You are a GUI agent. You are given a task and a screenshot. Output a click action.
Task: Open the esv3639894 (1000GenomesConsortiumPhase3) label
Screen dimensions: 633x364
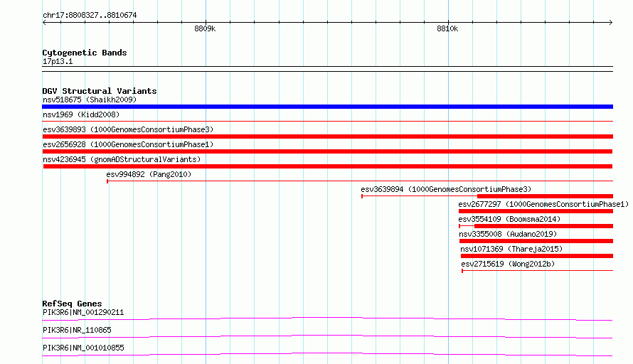pos(446,189)
